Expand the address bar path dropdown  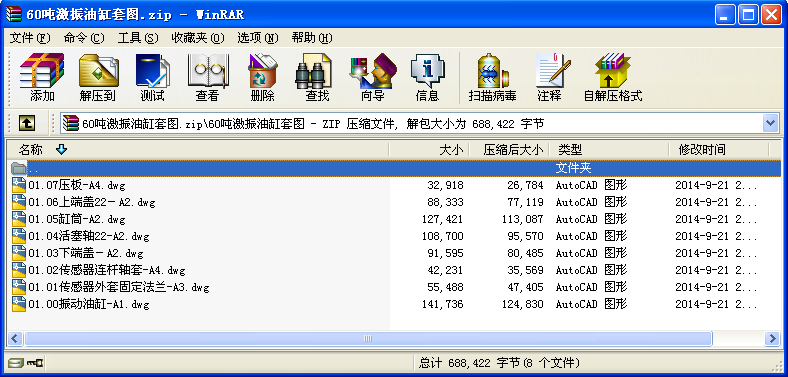click(x=770, y=123)
